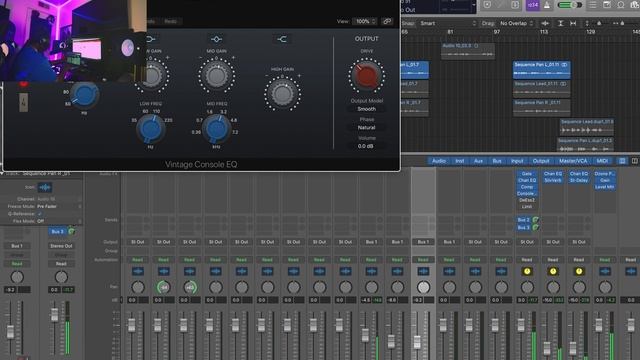The image size is (640, 360).
Task: Switch the mixer to wide channel strips icon
Action: coord(635,161)
